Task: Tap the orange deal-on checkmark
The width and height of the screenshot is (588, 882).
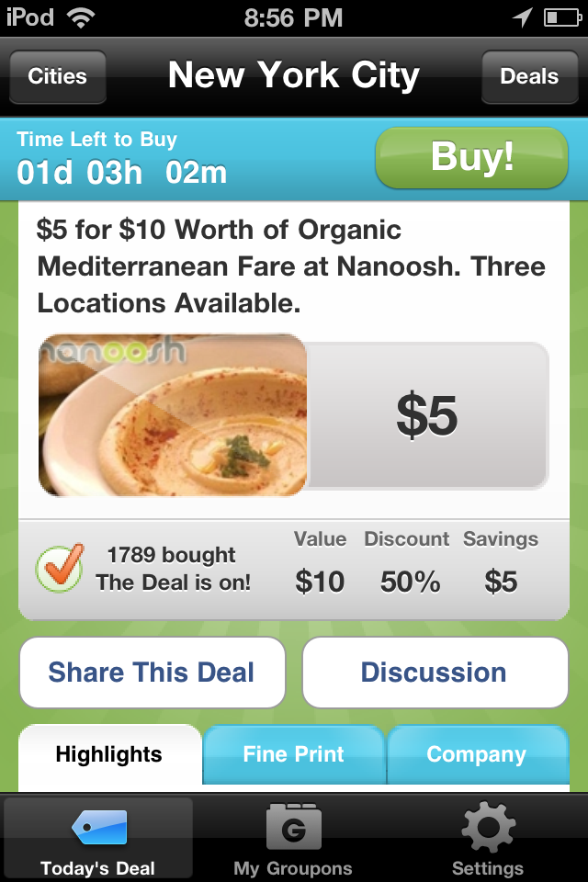Action: pyautogui.click(x=59, y=568)
